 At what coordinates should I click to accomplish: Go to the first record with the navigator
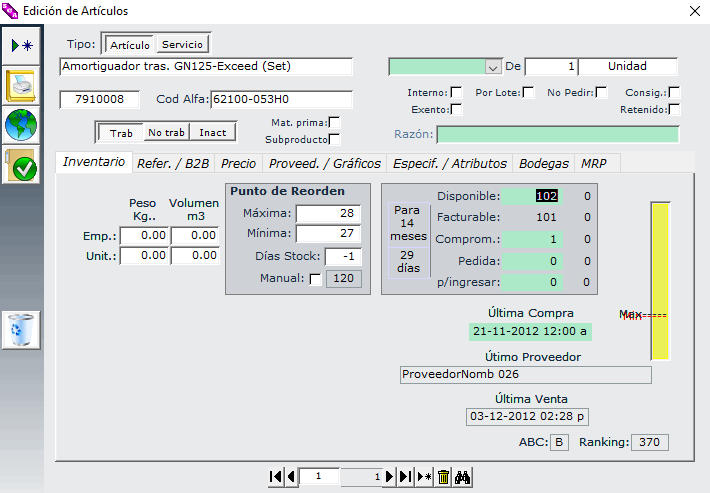click(x=276, y=478)
